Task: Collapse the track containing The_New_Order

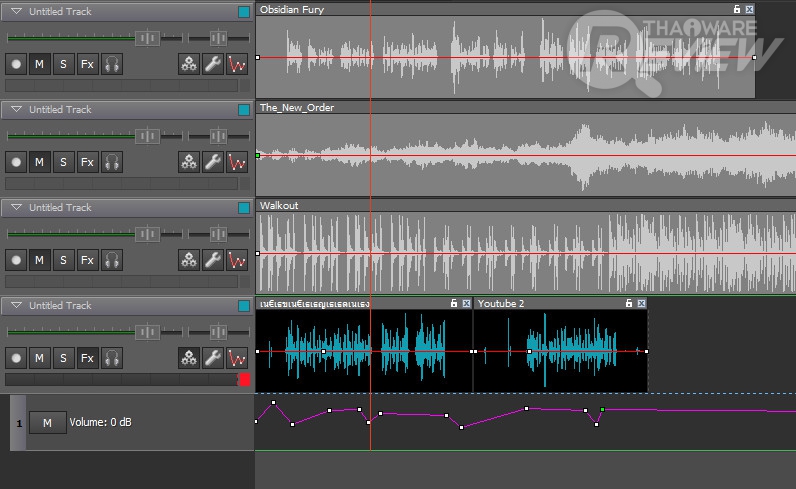Action: [16, 109]
